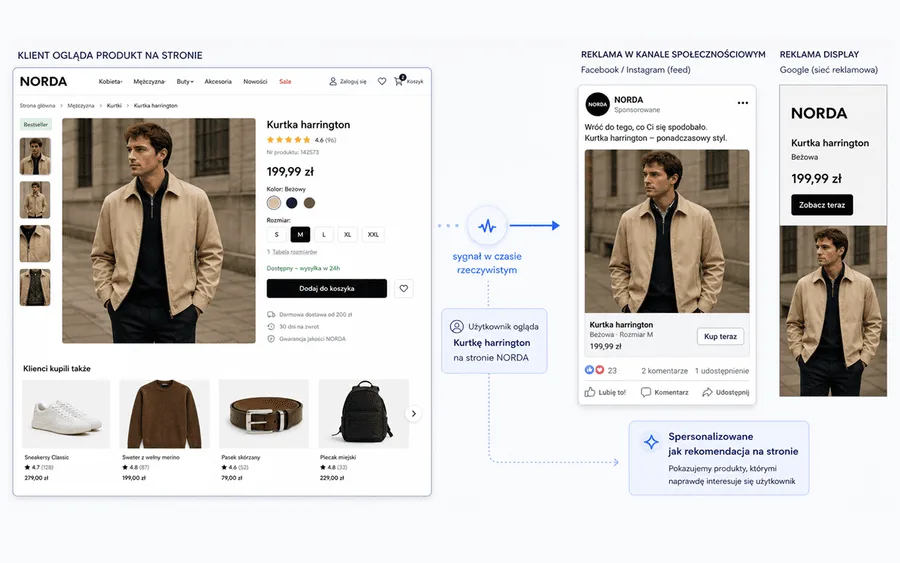Click Zobacz teraz button in display ad
Screen dimensions: 900x563
coord(822,205)
